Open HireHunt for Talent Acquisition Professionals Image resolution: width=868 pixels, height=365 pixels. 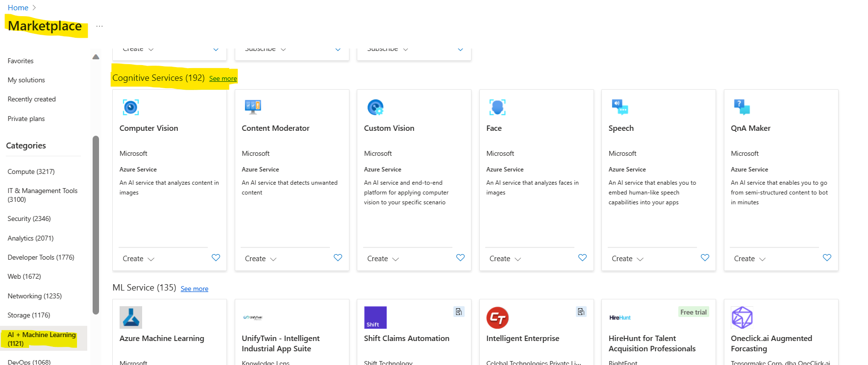click(652, 343)
